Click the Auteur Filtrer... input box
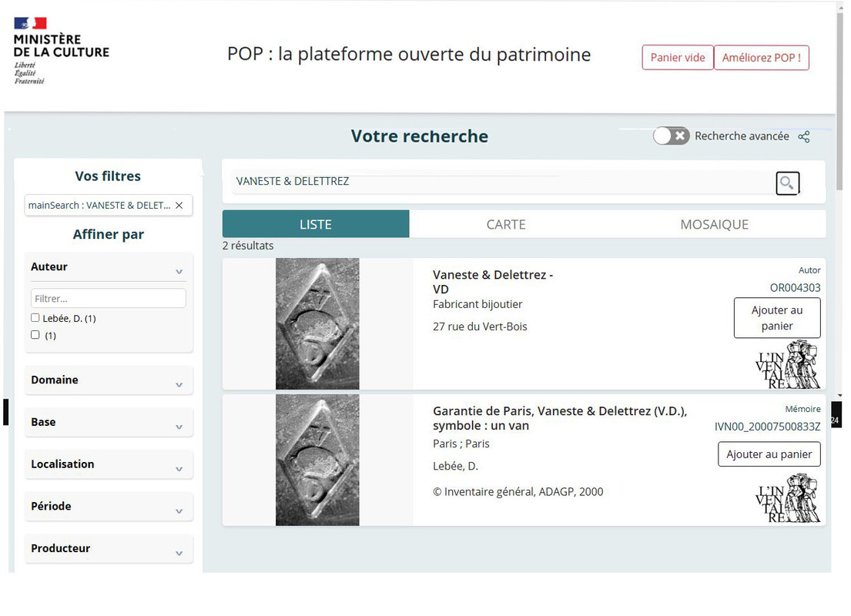The width and height of the screenshot is (851, 616). 109,299
